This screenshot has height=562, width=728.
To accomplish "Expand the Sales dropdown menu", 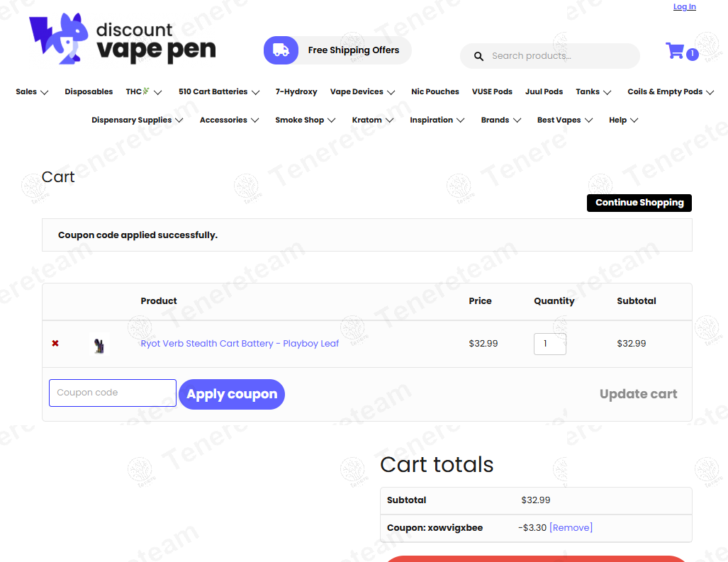I will coord(32,91).
